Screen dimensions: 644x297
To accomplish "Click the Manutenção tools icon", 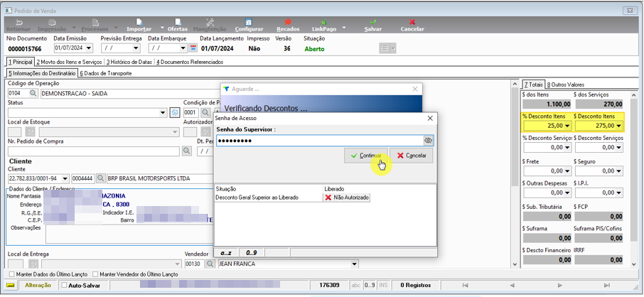I will click(210, 26).
